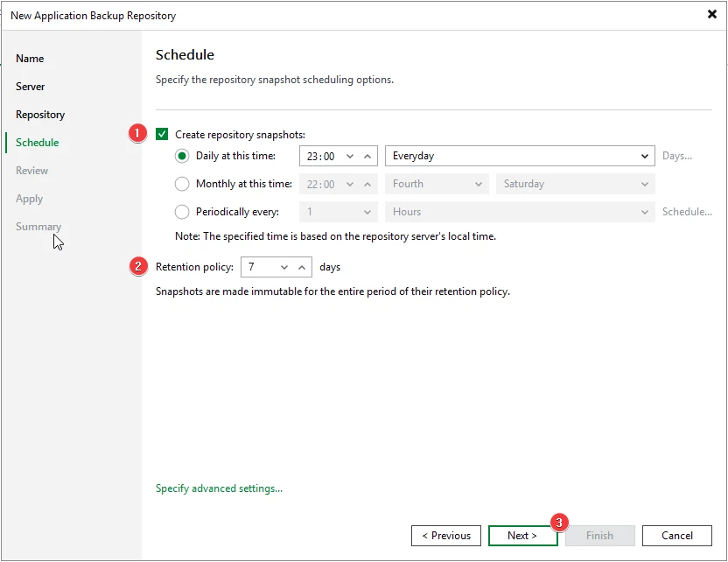Screen dimensions: 728x562
Task: Uncheck Create repository snapshots checkbox
Action: 162,134
